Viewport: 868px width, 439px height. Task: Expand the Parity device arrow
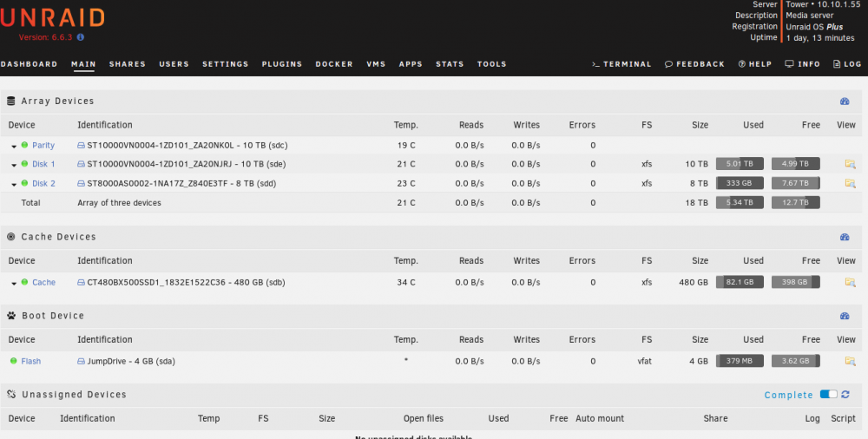click(14, 146)
